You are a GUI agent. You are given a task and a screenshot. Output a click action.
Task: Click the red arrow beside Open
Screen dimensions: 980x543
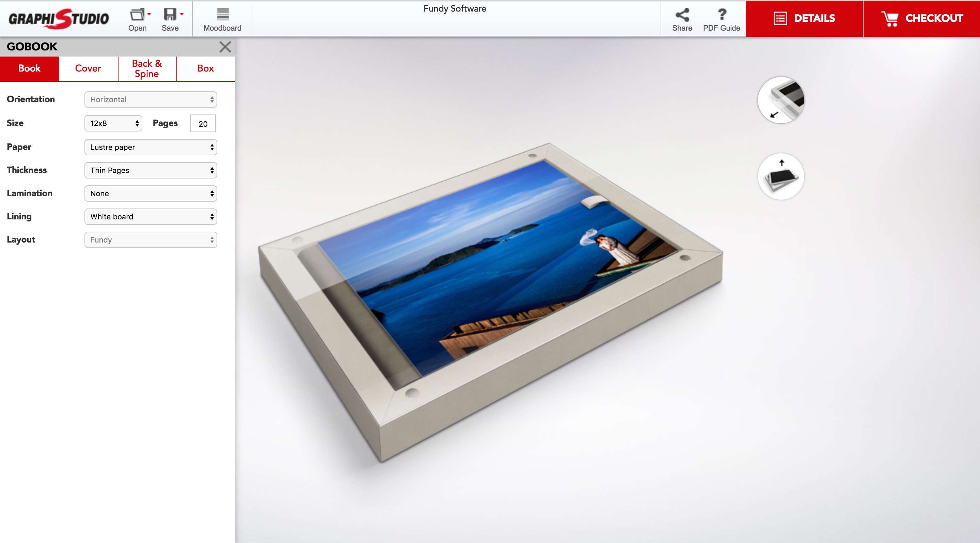tap(149, 14)
